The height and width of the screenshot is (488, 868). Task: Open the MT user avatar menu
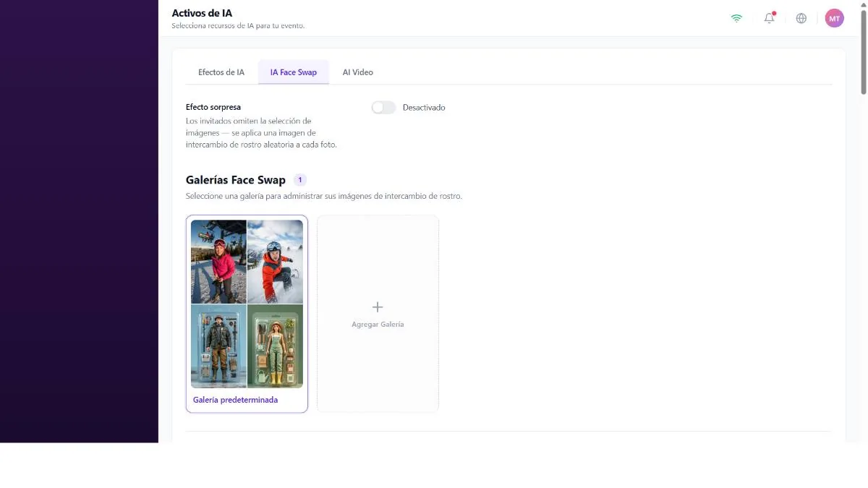click(834, 18)
